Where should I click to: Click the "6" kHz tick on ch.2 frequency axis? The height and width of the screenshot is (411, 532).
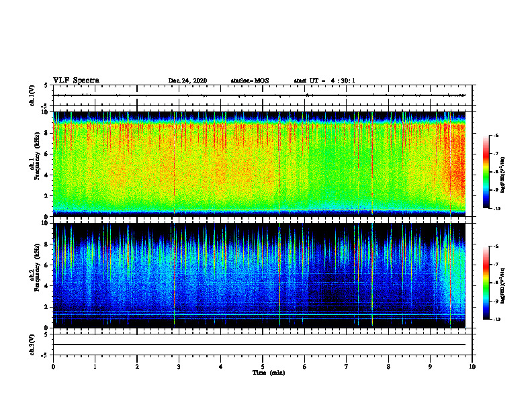point(47,265)
